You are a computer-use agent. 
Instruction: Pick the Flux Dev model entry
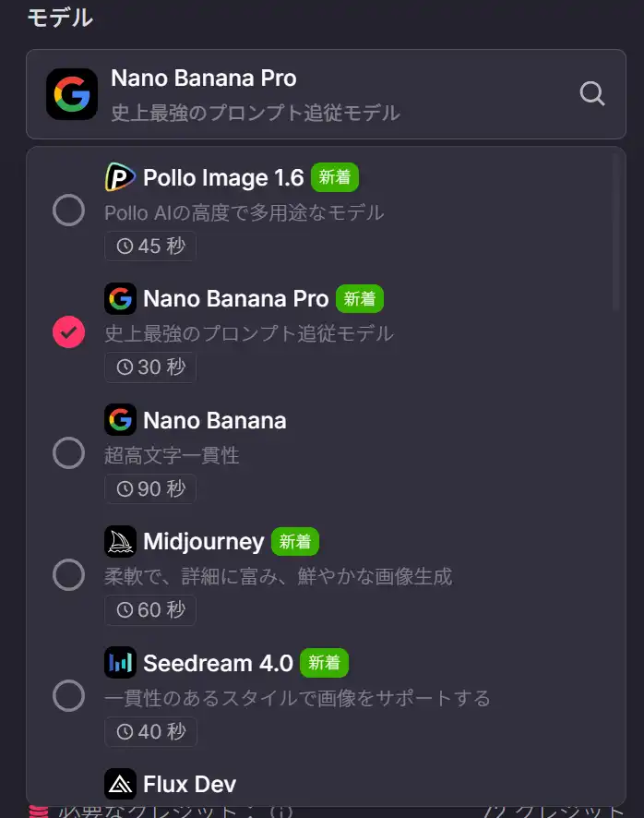(189, 785)
